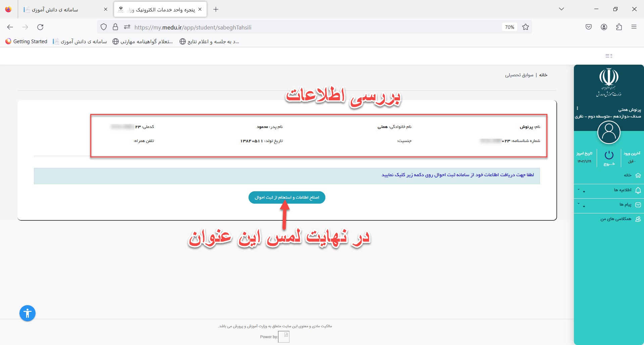Viewport: 644px width, 345px height.
Task: List all tabs with the chevron button
Action: coord(561,9)
